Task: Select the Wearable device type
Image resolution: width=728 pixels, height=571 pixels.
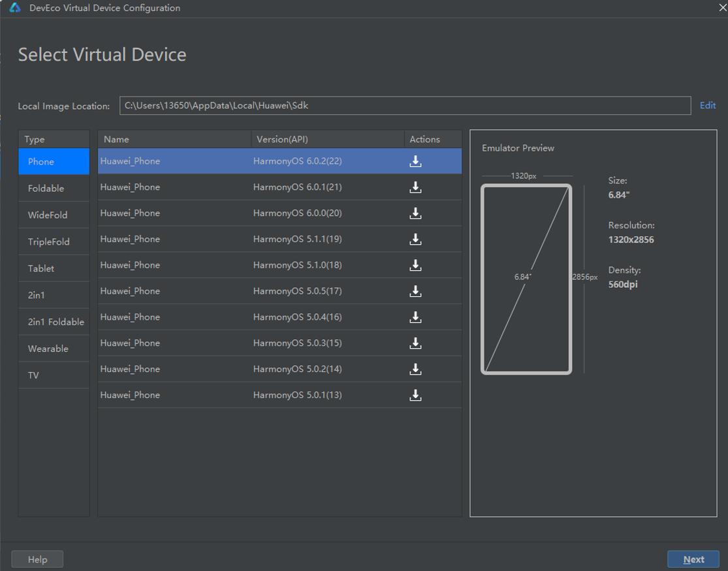Action: [54, 348]
